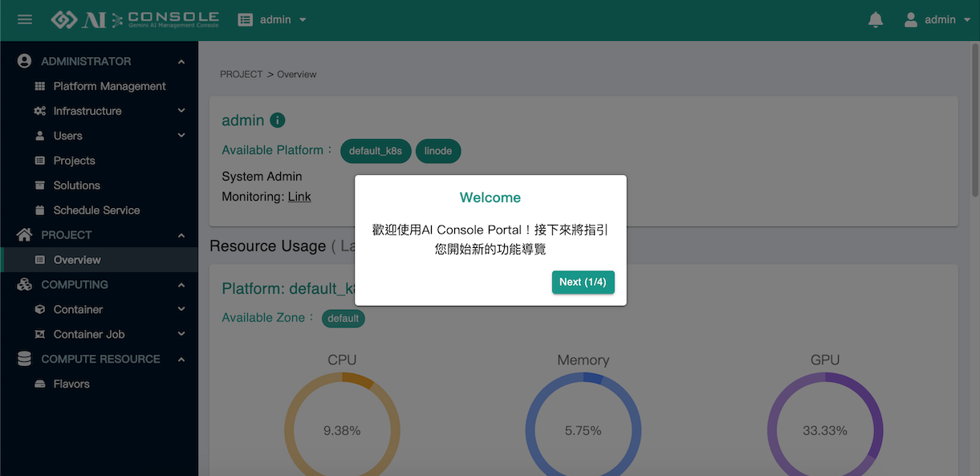Click Overview in the breadcrumb
980x476 pixels.
297,74
